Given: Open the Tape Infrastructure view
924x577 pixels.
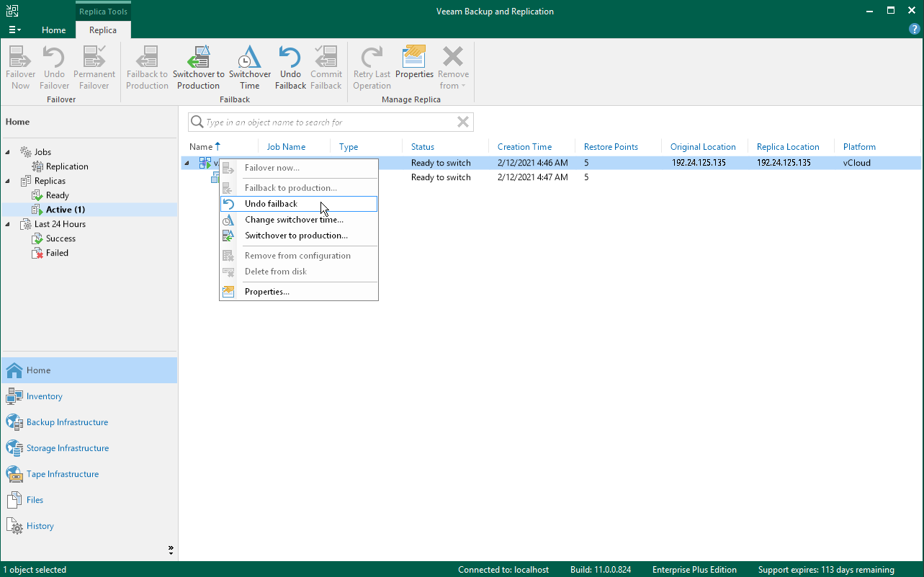Looking at the screenshot, I should point(89,474).
